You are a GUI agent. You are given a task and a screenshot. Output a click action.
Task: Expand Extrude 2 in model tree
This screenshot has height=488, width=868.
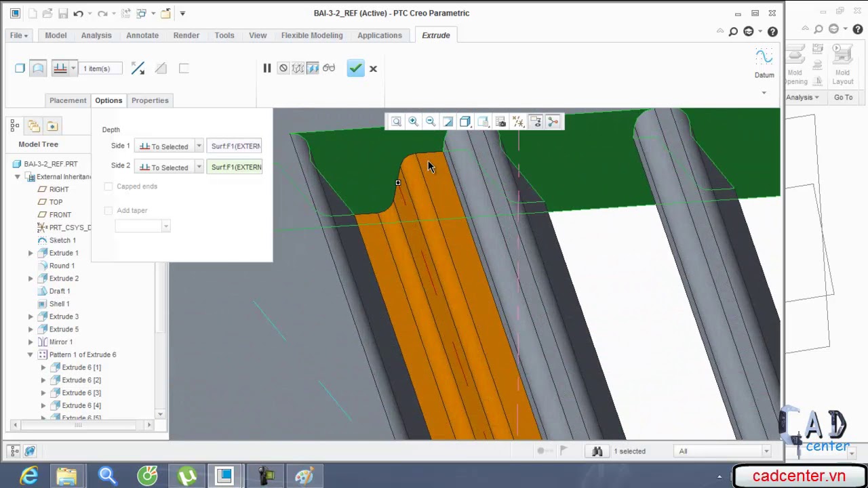point(31,279)
